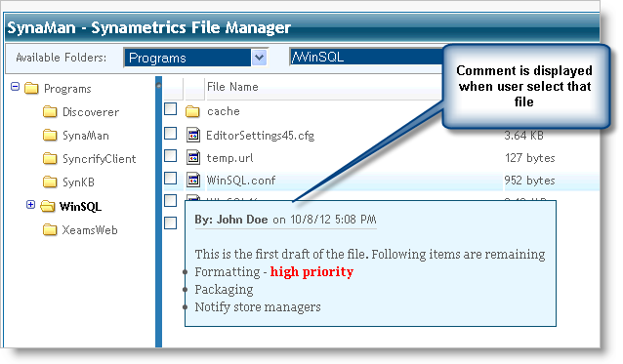623x364 pixels.
Task: Click the 10/8/12 5:08 PM comment timestamp
Action: click(333, 220)
